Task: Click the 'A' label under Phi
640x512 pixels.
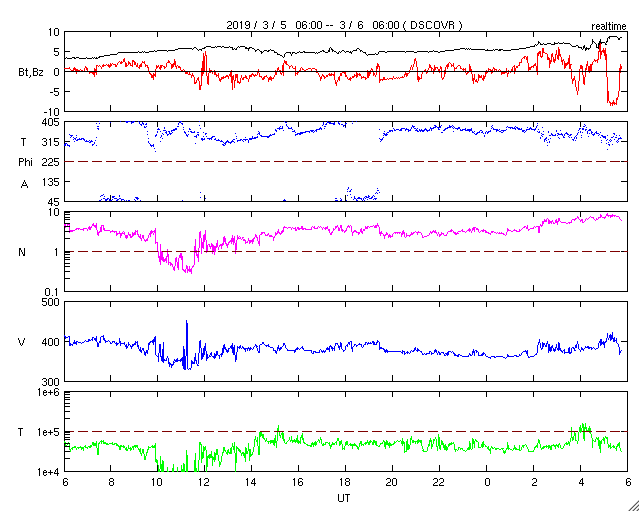Action: 24,185
